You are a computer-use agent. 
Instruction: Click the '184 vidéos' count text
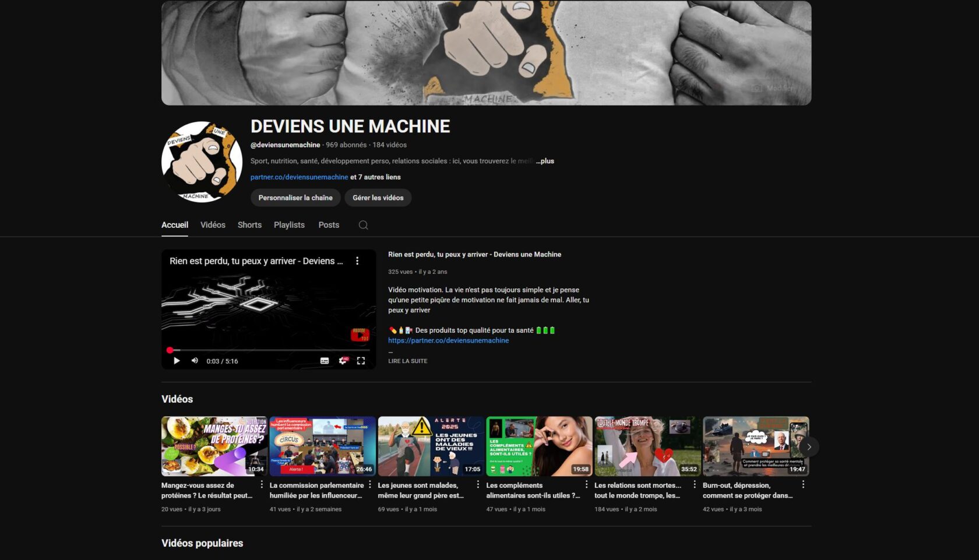coord(390,145)
